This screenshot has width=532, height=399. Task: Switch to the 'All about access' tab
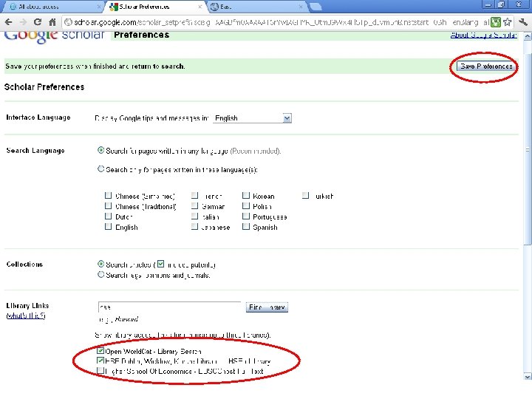point(51,7)
